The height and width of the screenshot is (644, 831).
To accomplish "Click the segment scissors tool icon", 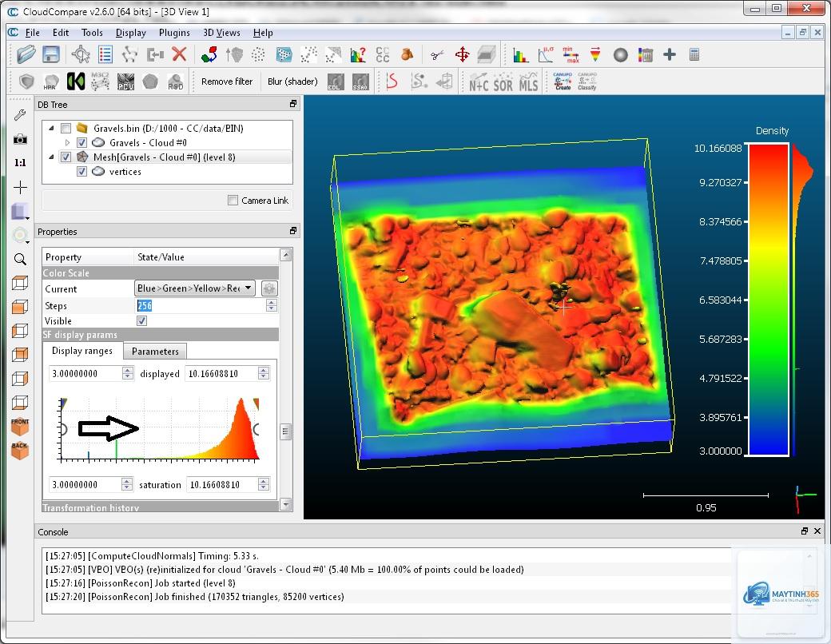I will 437,54.
